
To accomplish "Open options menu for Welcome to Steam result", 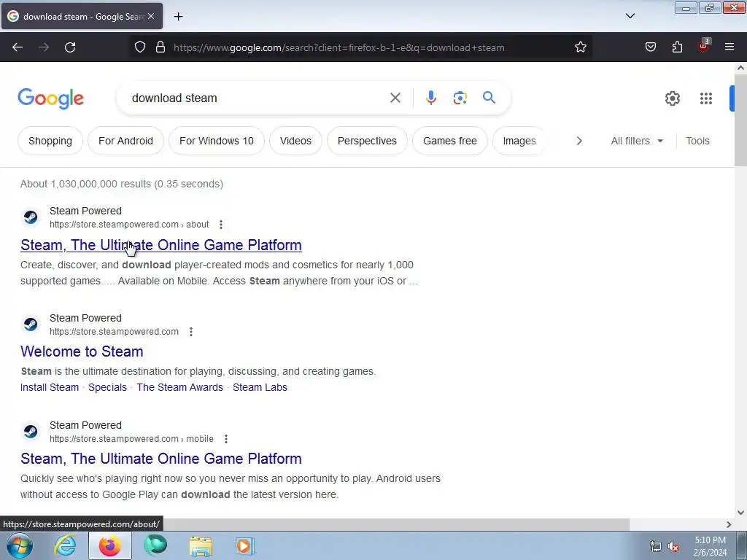I will pos(191,332).
